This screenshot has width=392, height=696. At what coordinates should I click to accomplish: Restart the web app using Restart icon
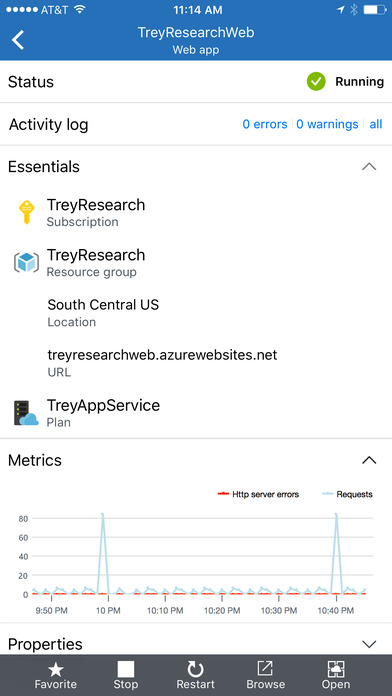click(195, 670)
